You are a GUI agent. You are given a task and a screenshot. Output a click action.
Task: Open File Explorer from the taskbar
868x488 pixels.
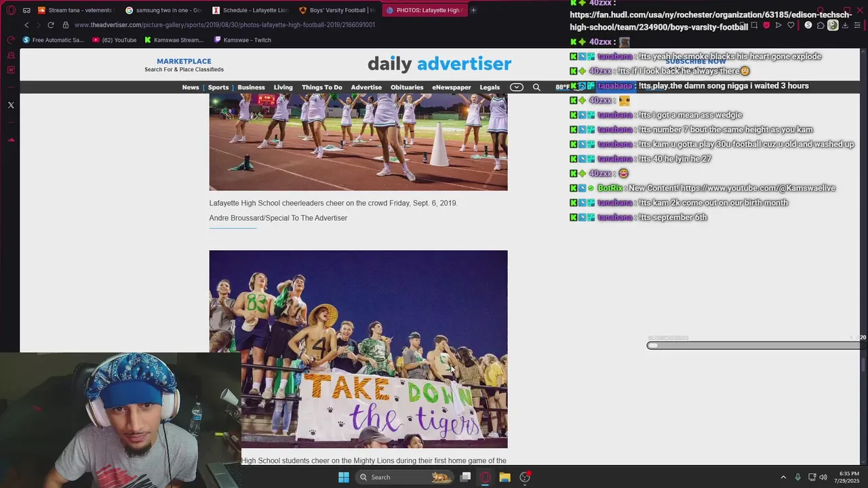pos(505,477)
